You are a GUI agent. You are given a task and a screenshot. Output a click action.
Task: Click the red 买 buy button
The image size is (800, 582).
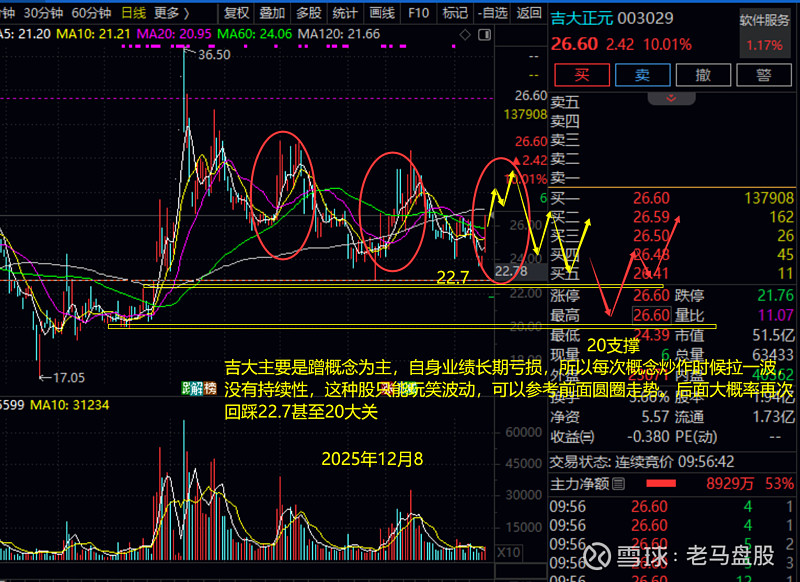click(x=582, y=75)
